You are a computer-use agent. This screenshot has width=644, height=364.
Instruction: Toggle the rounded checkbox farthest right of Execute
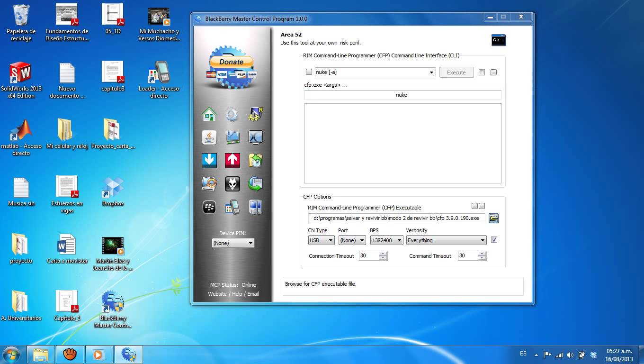point(493,73)
